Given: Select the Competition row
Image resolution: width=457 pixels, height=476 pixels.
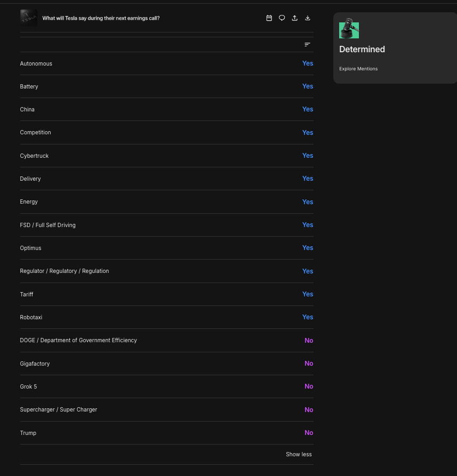Looking at the screenshot, I should click(167, 132).
